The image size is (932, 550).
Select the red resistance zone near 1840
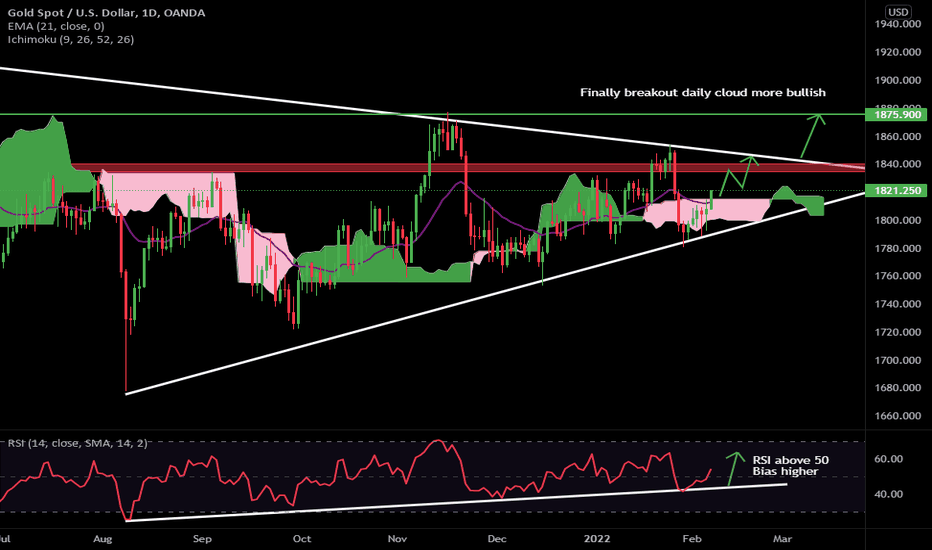point(468,168)
